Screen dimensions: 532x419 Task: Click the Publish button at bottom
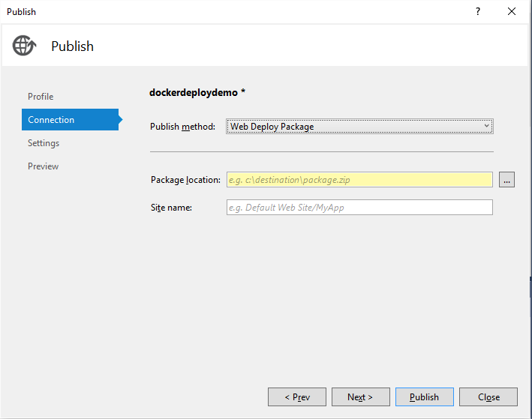pos(424,397)
